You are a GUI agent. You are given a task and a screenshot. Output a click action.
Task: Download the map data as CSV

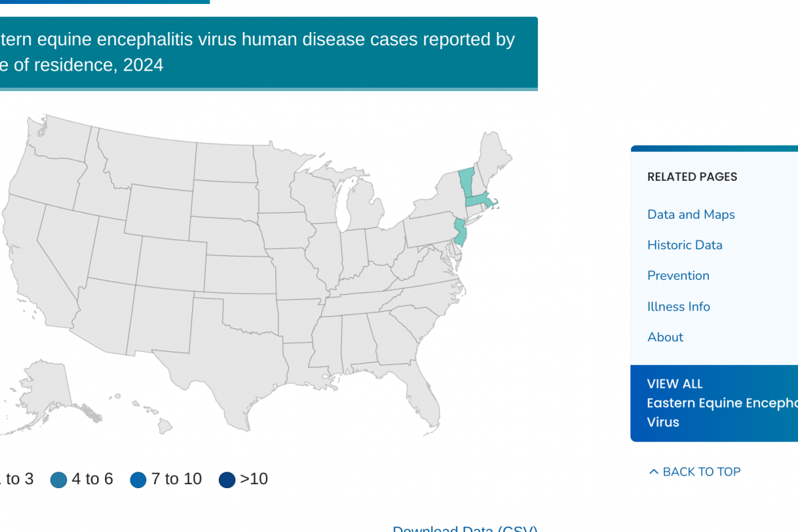(x=465, y=529)
